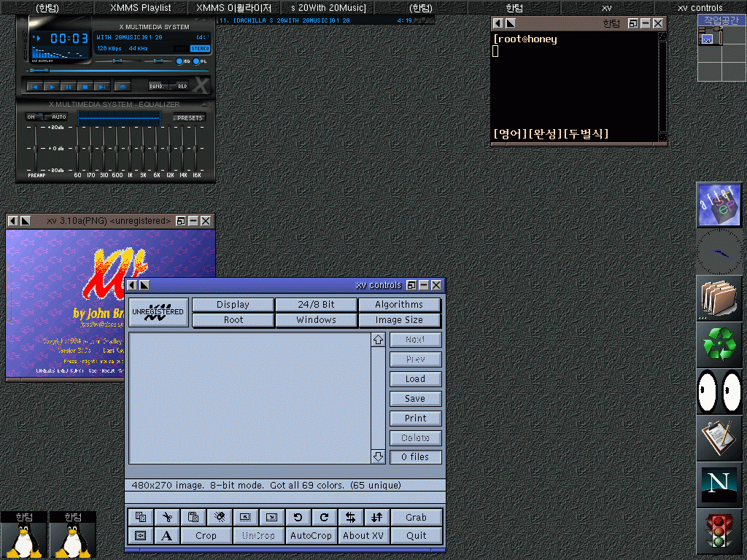Open the Netscape launcher icon
Screen dimensions: 747x560
(719, 483)
